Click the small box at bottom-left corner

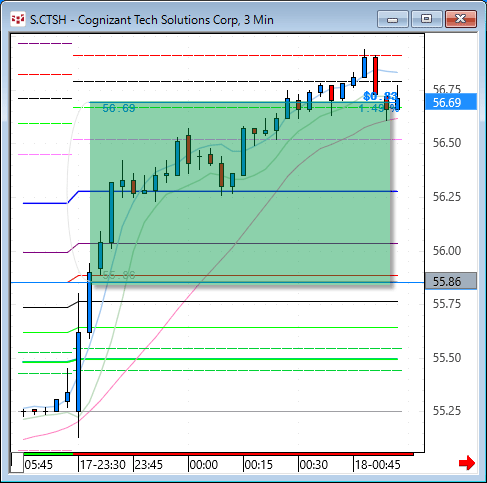coord(17,462)
